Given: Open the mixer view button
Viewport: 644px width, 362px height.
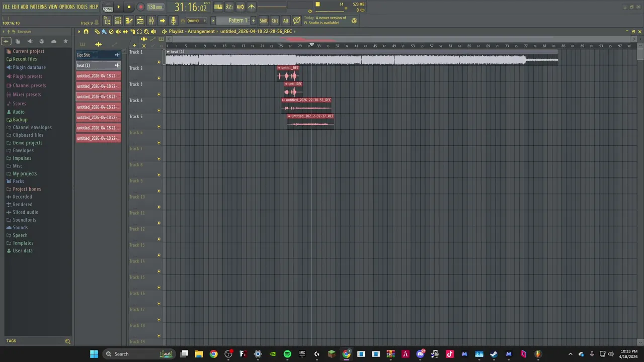Looking at the screenshot, I should click(151, 21).
